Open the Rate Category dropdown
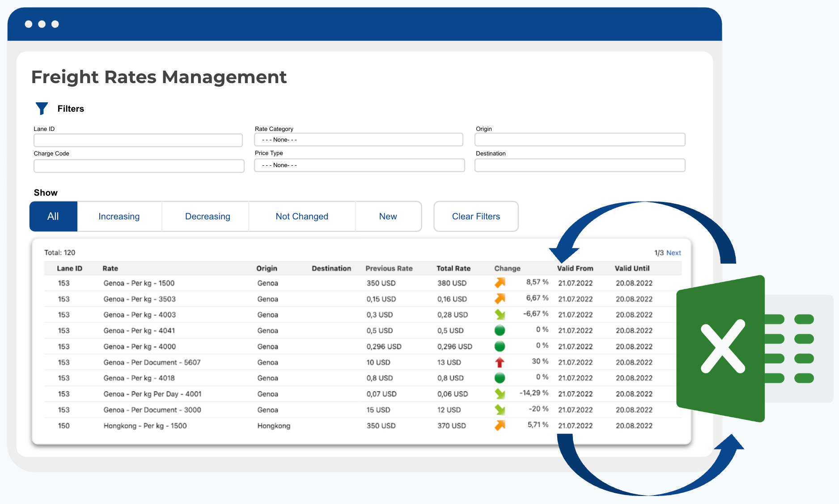This screenshot has height=504, width=839. click(x=359, y=140)
